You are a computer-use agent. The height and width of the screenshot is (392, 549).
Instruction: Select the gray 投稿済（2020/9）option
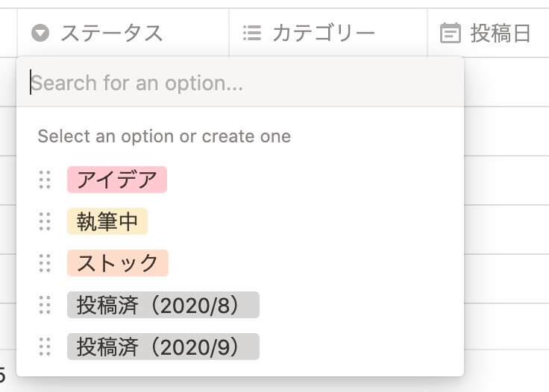click(x=163, y=347)
